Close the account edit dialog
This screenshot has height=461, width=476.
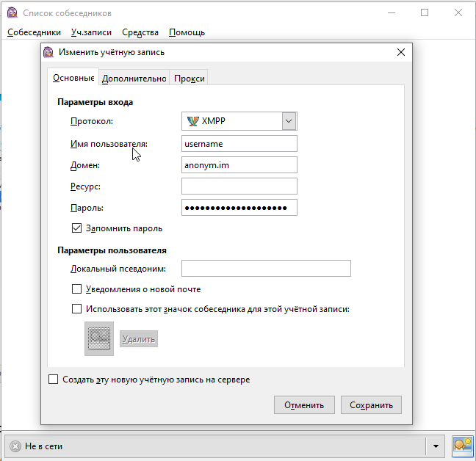coord(400,52)
